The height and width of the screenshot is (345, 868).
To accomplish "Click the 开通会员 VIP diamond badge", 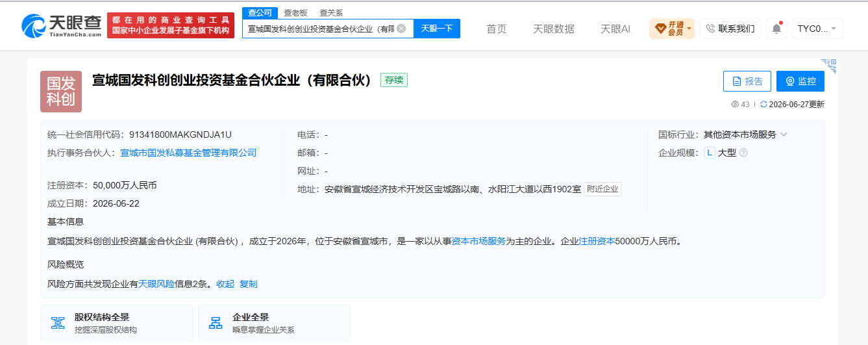I will [x=660, y=29].
